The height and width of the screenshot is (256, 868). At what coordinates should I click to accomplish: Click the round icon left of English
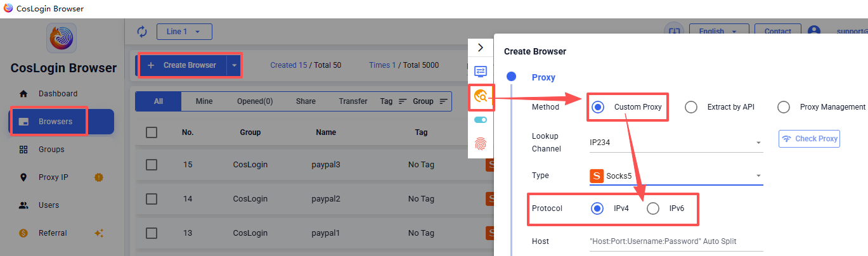pos(673,32)
